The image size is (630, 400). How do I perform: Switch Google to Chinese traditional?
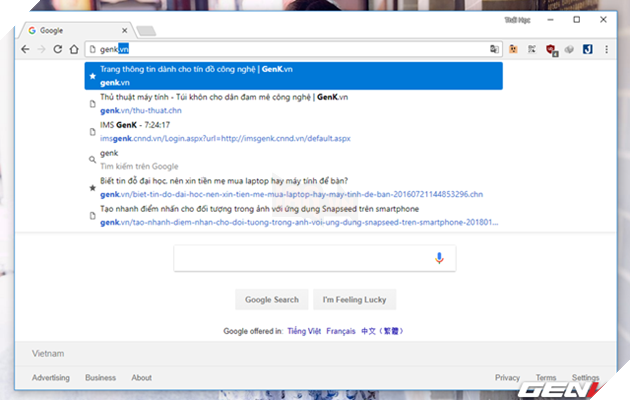(x=382, y=331)
